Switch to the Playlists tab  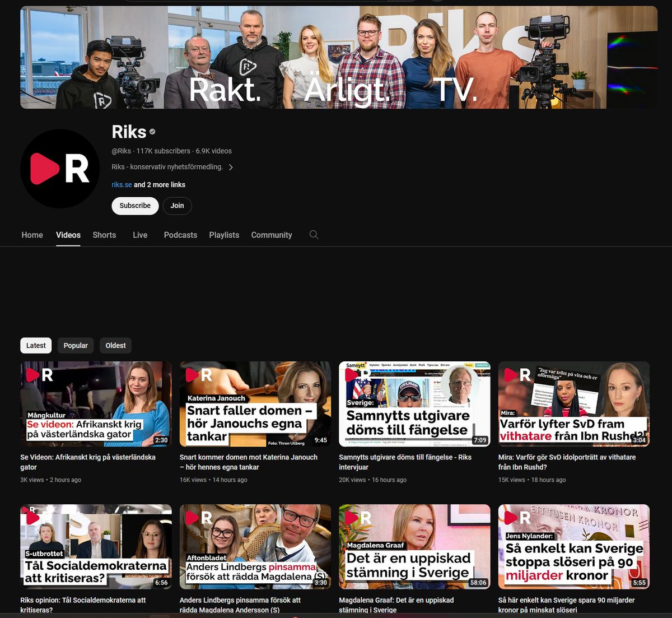click(x=224, y=235)
